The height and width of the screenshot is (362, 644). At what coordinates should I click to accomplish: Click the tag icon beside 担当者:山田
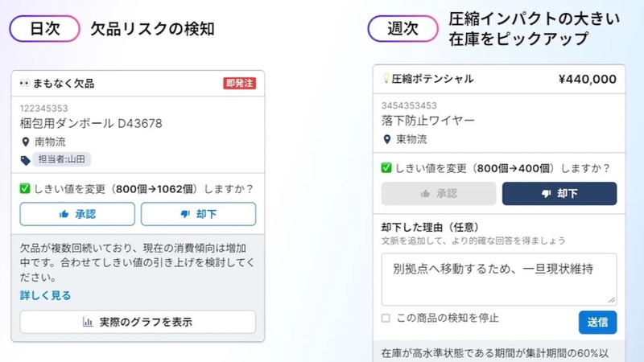point(26,160)
